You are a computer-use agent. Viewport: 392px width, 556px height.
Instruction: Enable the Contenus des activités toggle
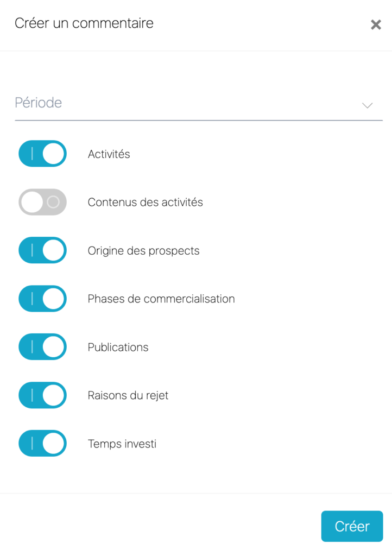(42, 202)
